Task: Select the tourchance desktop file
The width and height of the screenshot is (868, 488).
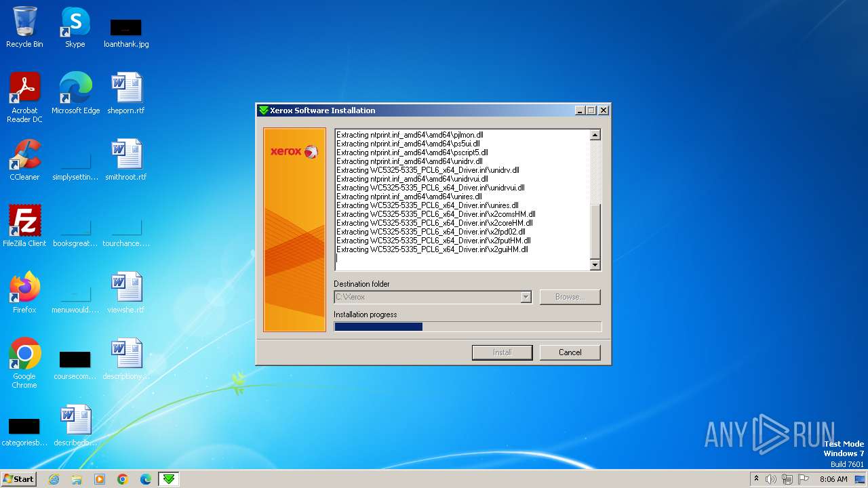Action: point(126,232)
